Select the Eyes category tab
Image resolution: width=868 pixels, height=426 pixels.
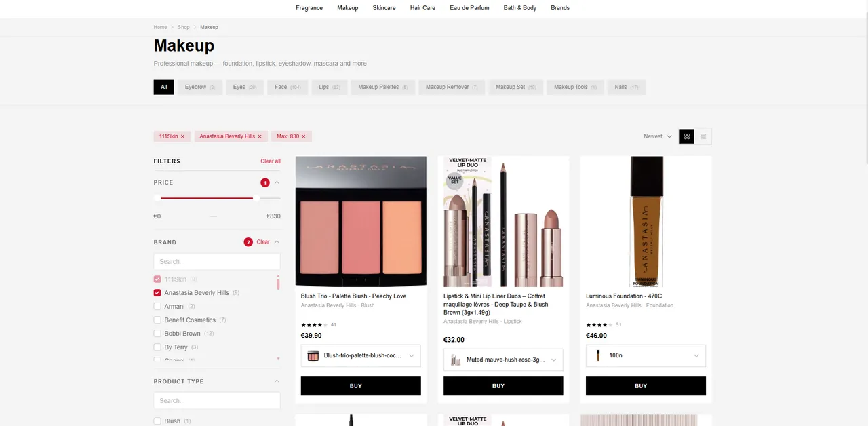245,87
